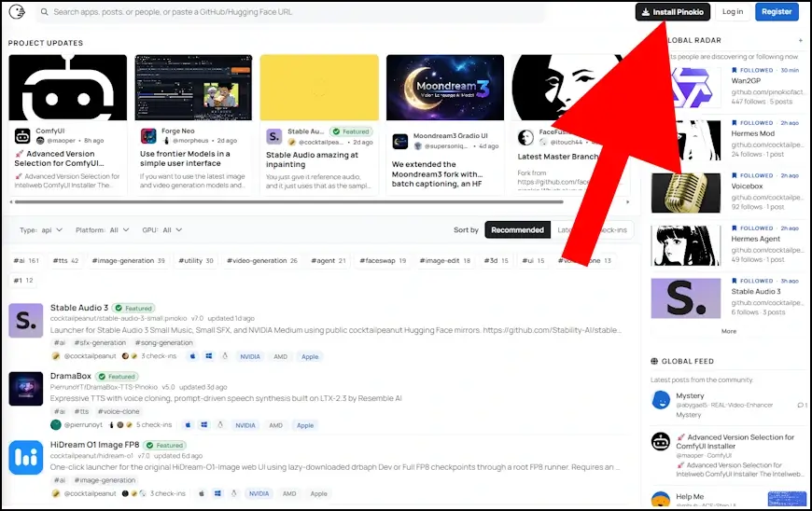Click the ComfyUI small app icon

pyautogui.click(x=22, y=136)
